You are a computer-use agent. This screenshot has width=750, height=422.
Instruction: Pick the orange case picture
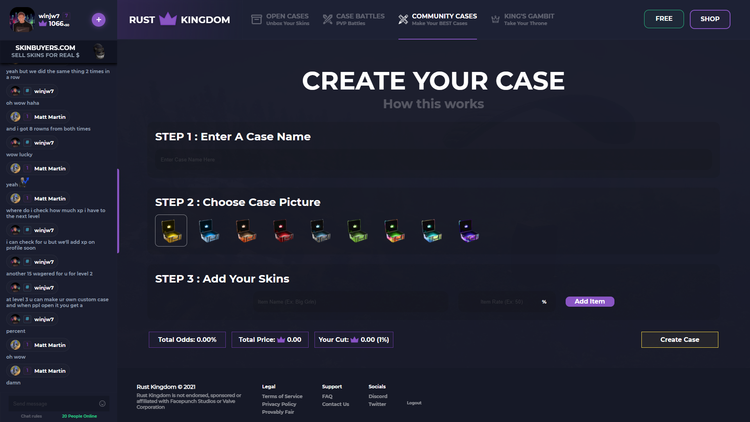[245, 231]
